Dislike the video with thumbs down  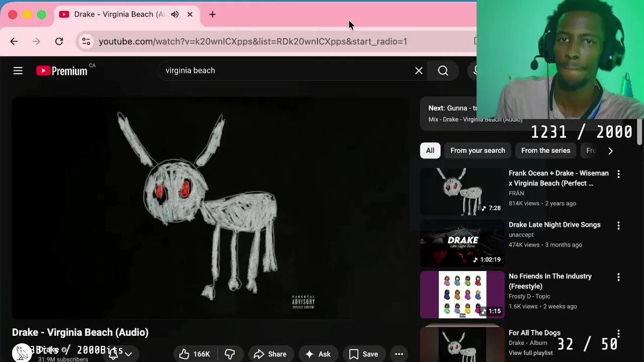tap(230, 354)
